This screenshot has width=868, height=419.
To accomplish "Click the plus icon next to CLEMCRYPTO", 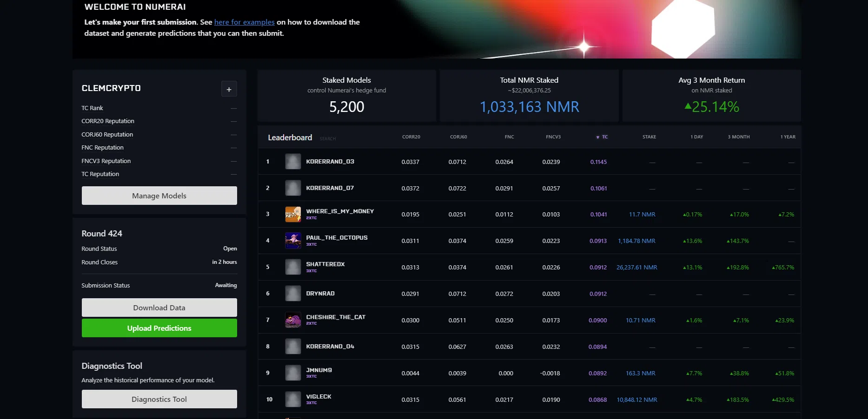I will (x=229, y=89).
